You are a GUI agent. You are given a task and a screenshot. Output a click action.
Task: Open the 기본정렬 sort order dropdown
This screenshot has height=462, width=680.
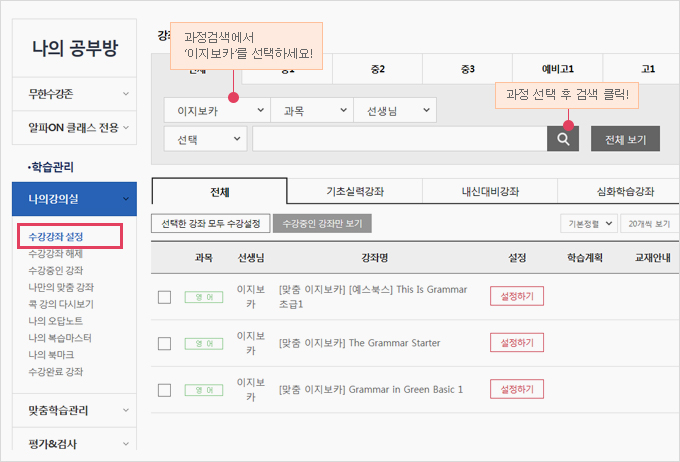coord(587,224)
